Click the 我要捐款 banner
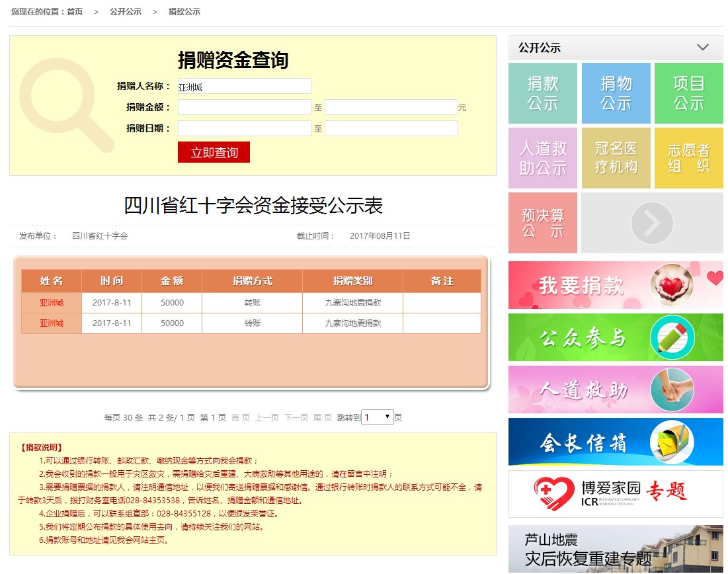Viewport: 728px width, 574px height. click(x=615, y=285)
